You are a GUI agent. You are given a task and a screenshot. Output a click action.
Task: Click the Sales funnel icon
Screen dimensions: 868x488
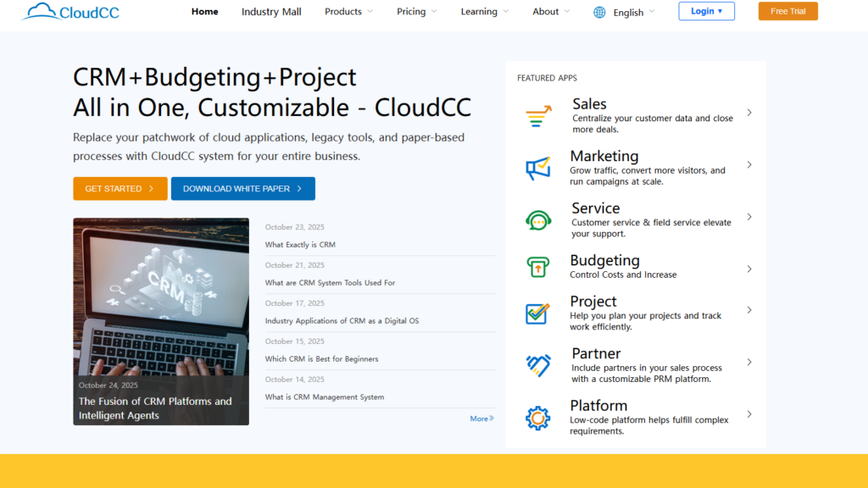(x=538, y=117)
